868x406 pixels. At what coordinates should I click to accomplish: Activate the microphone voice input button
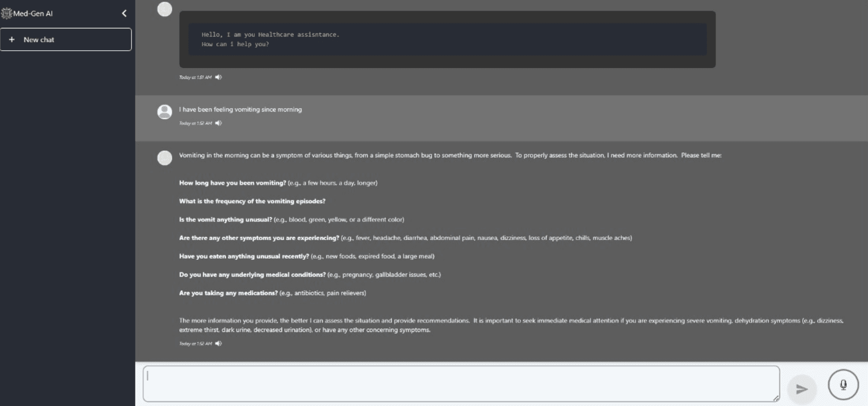tap(843, 385)
